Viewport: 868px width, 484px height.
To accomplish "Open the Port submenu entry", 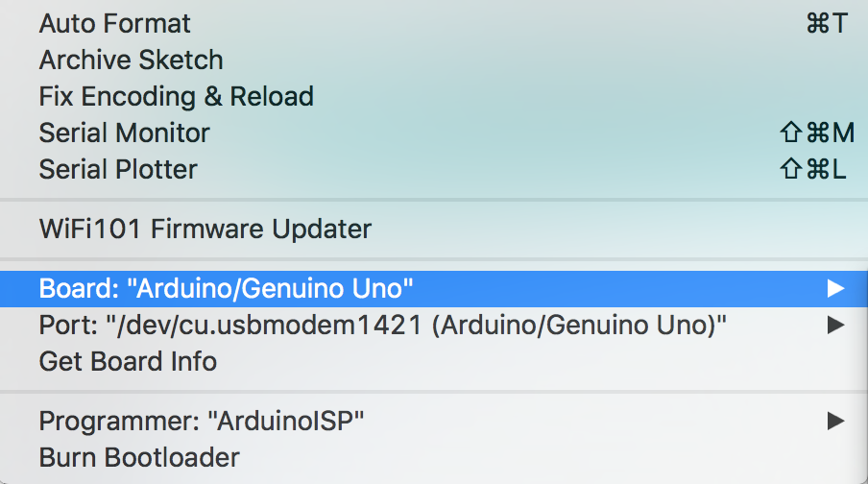I will [x=434, y=325].
